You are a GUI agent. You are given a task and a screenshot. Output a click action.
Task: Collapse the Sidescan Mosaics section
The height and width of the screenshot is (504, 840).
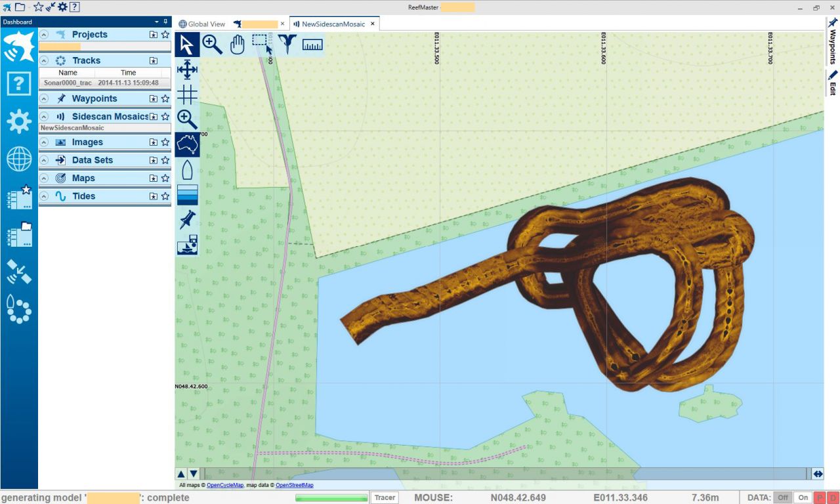44,116
